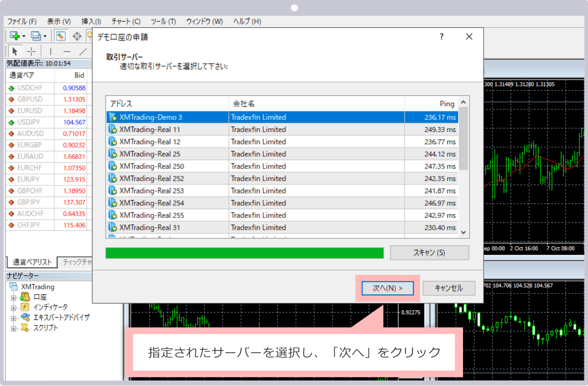Click the green scan progress bar
This screenshot has width=588, height=386.
click(x=244, y=253)
